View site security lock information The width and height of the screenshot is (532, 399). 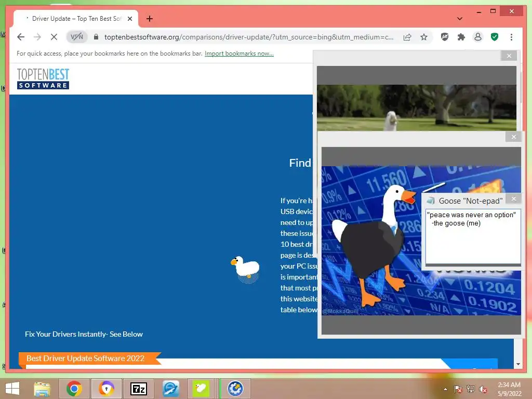[96, 37]
